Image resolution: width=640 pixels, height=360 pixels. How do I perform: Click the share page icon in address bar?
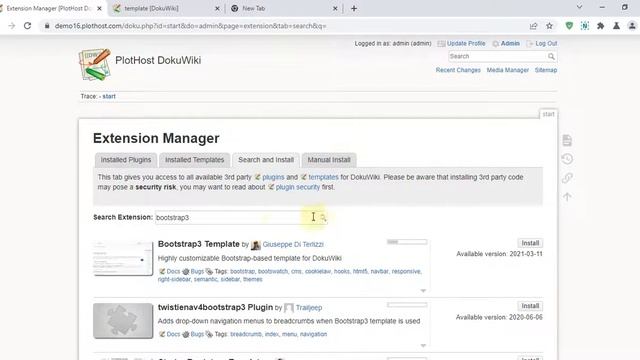point(533,26)
